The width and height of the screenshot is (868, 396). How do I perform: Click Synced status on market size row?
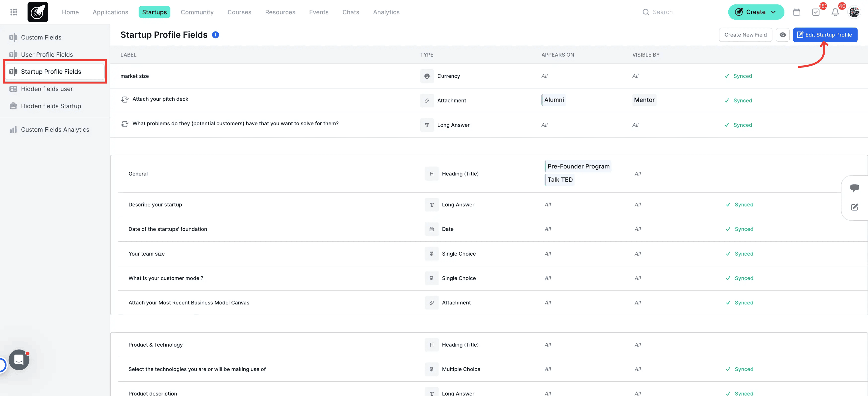(738, 76)
